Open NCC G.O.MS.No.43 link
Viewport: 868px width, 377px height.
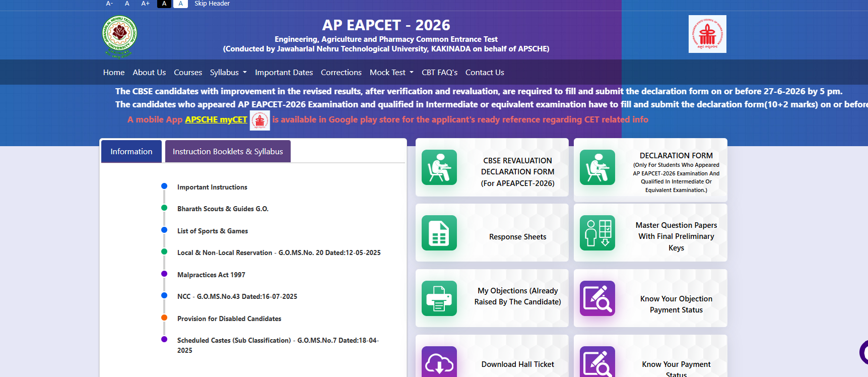(237, 296)
